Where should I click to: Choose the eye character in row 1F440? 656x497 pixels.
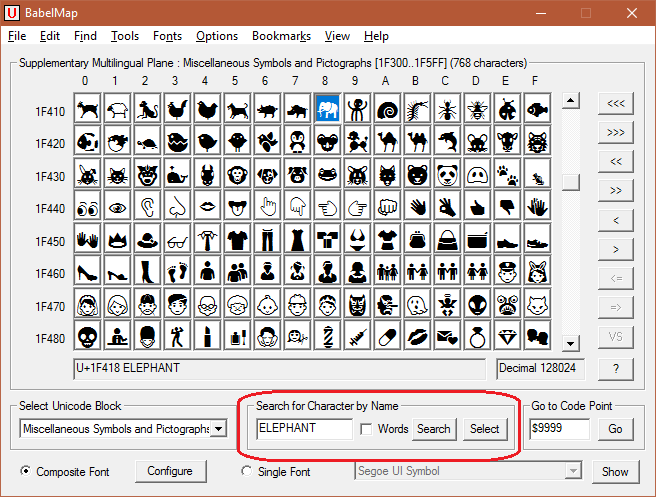click(118, 205)
